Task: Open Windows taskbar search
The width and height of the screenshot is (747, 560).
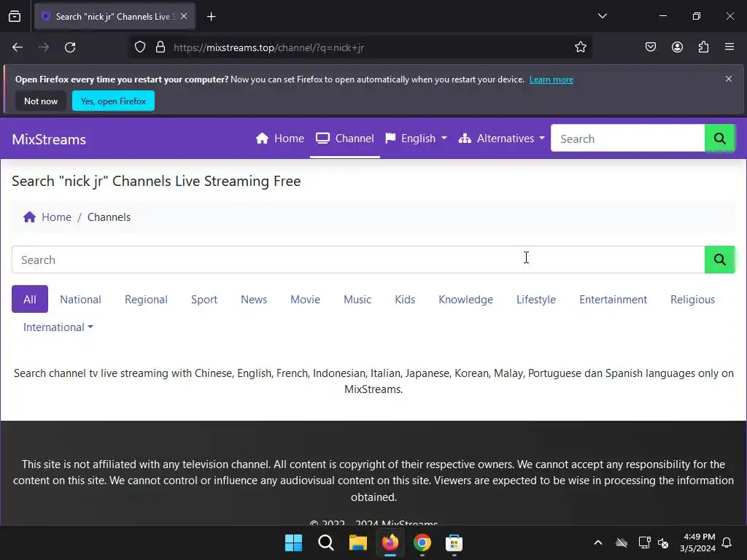Action: pyautogui.click(x=326, y=542)
